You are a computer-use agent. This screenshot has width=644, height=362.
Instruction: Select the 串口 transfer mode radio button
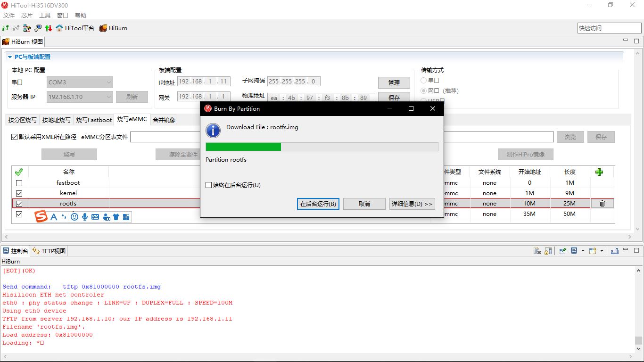tap(423, 81)
